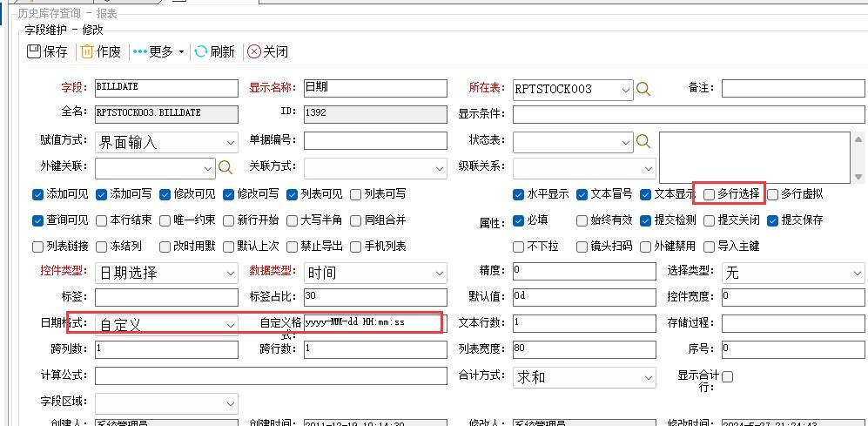This screenshot has width=868, height=426.
Task: Click magnifier search icon beside 外键关联
Action: (225, 166)
